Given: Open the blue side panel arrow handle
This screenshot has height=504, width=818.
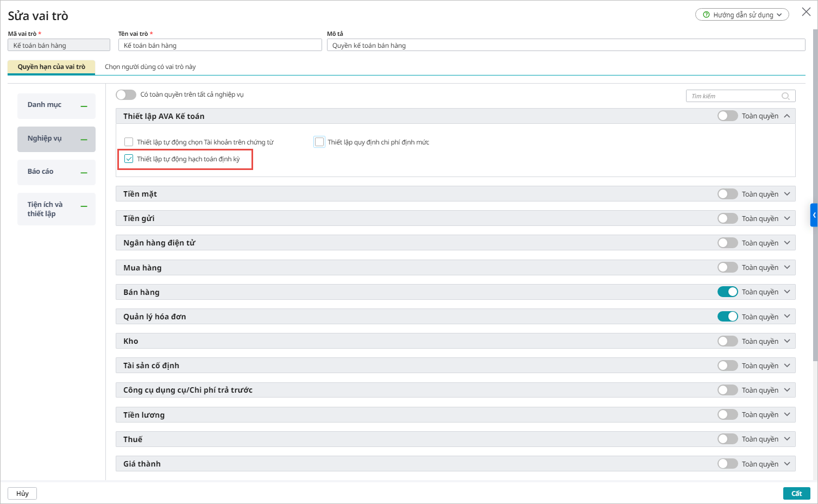Looking at the screenshot, I should 814,215.
